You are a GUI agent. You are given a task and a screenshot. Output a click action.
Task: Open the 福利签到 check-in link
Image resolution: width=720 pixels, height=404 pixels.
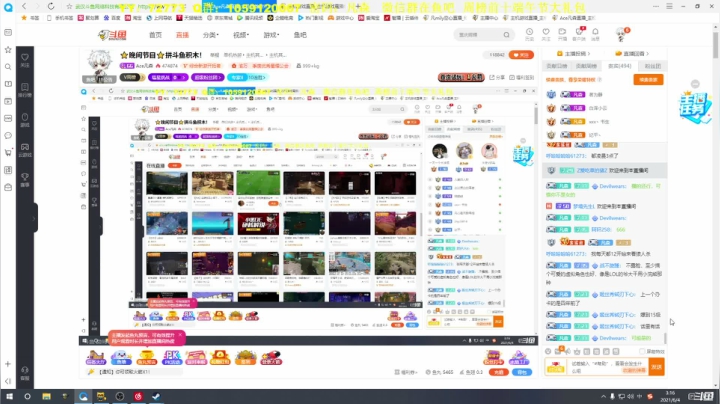click(x=522, y=78)
